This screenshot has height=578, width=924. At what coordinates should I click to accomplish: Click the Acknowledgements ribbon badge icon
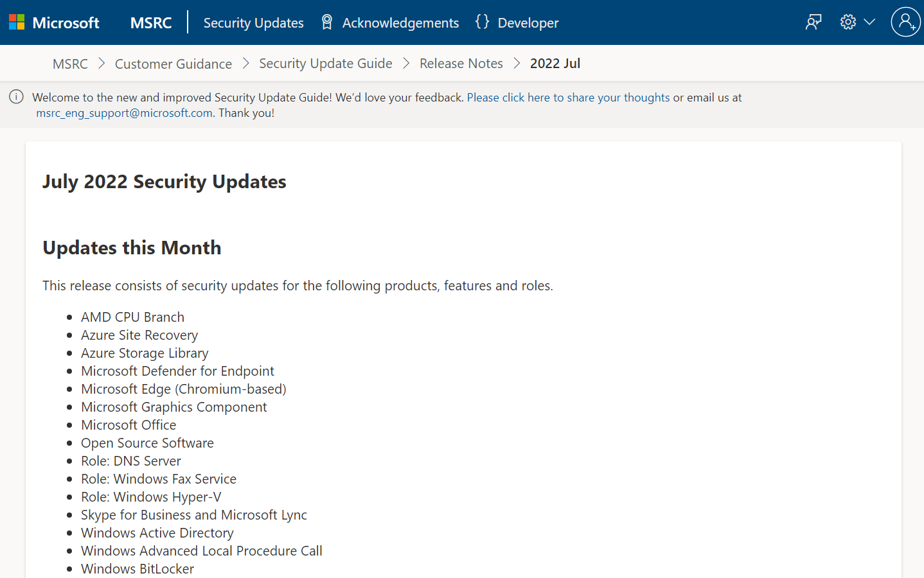(x=326, y=22)
